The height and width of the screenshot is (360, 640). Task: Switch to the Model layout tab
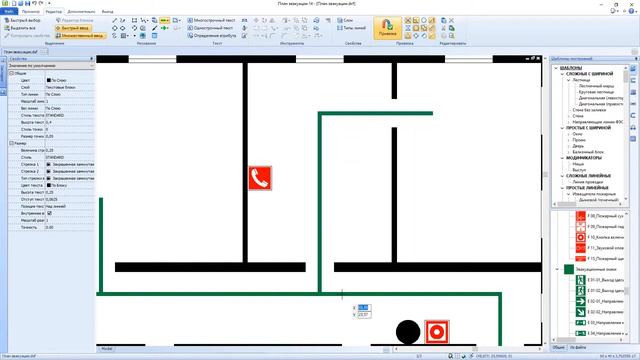(x=107, y=349)
